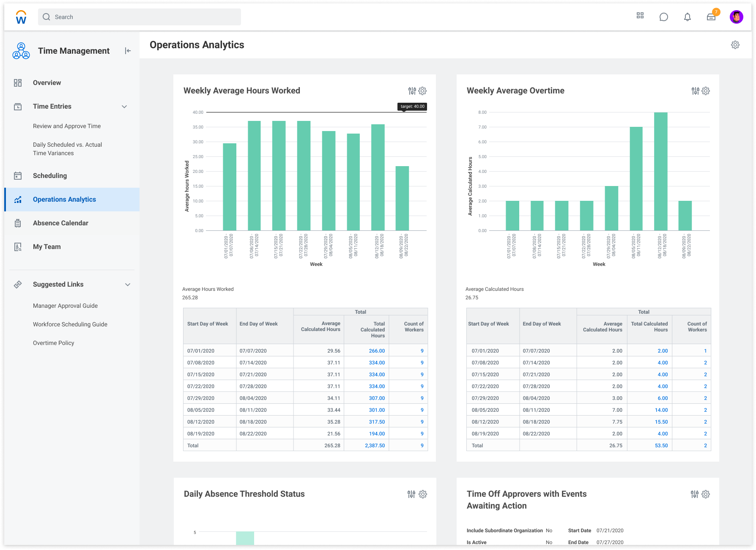Screen dimensions: 756x550
Task: Open the notifications bell icon
Action: 687,17
